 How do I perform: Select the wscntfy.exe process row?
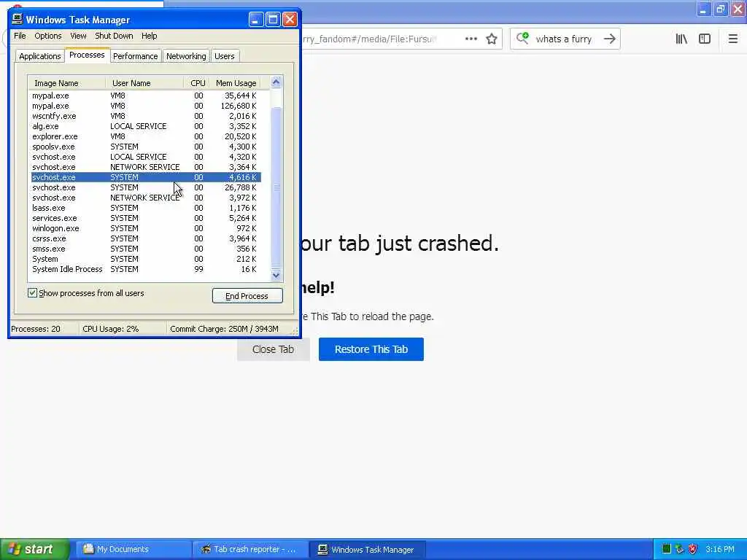point(145,116)
